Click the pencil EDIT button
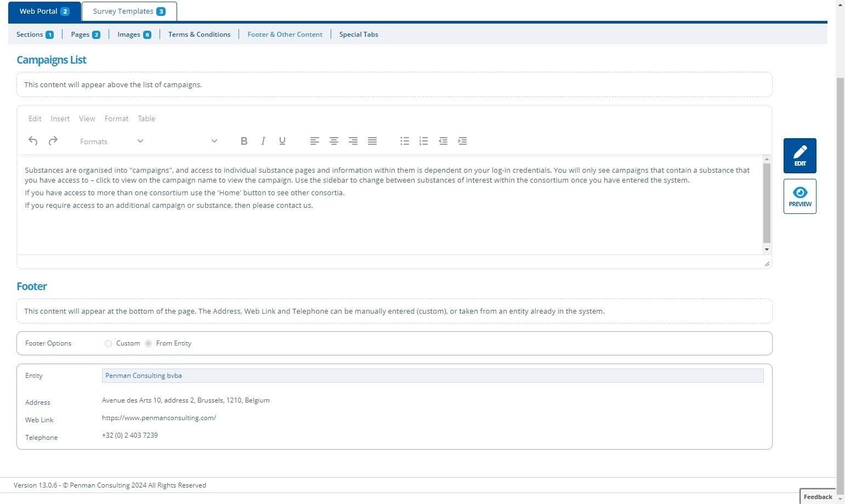This screenshot has height=504, width=845. click(799, 156)
